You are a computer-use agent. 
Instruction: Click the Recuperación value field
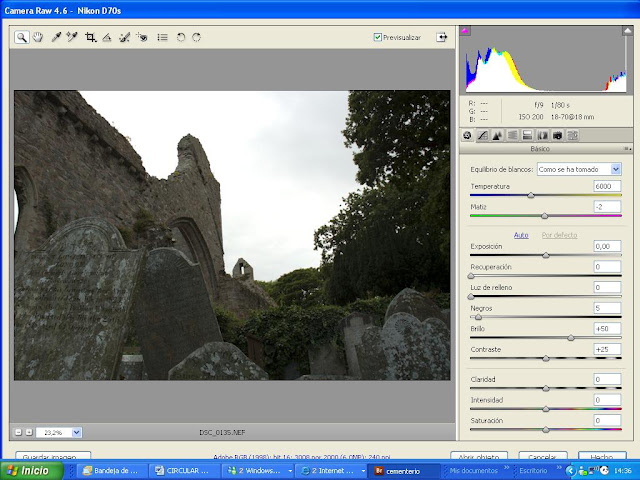pyautogui.click(x=607, y=267)
